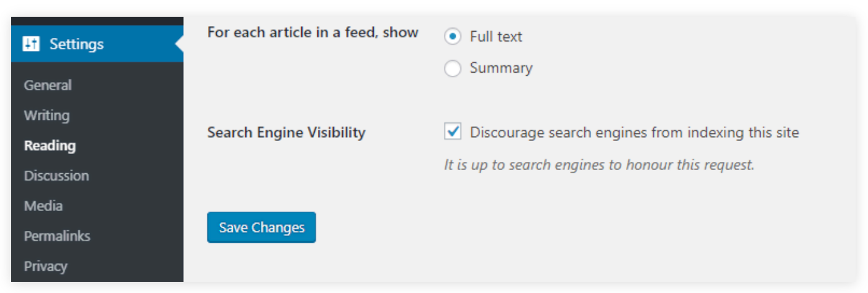868x293 pixels.
Task: Click the Settings menu arrow pointer
Action: 179,44
